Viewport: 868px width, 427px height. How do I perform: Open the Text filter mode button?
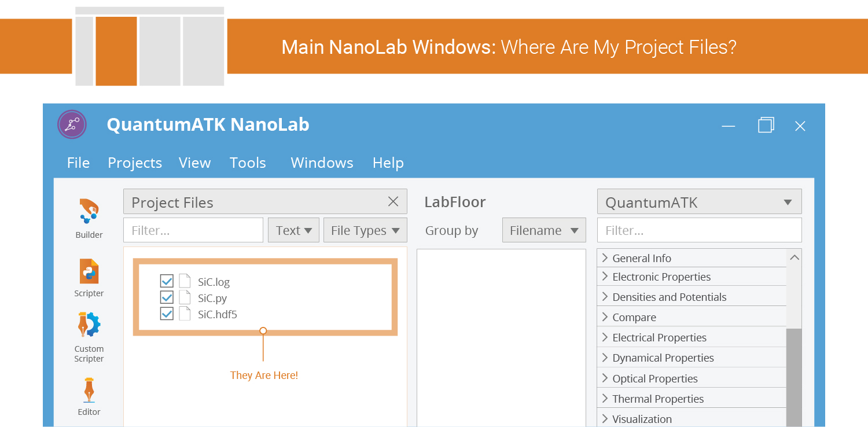point(294,230)
